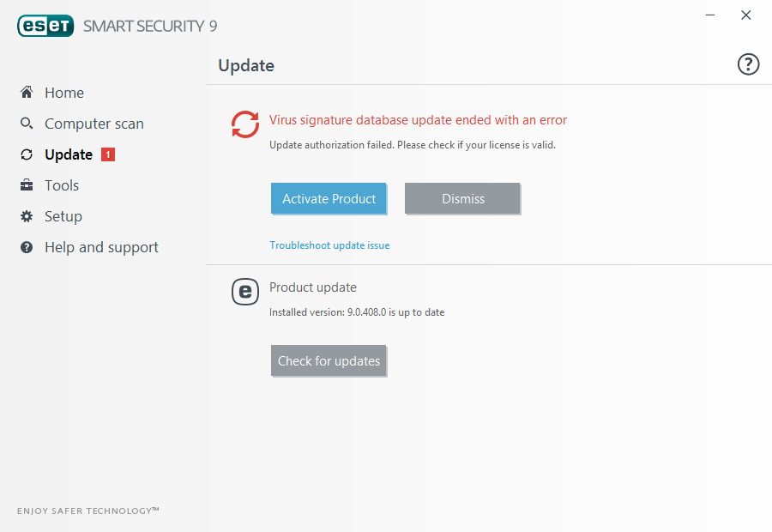Click the ESET logo in the header
Viewport: 772px width, 532px height.
(x=45, y=26)
